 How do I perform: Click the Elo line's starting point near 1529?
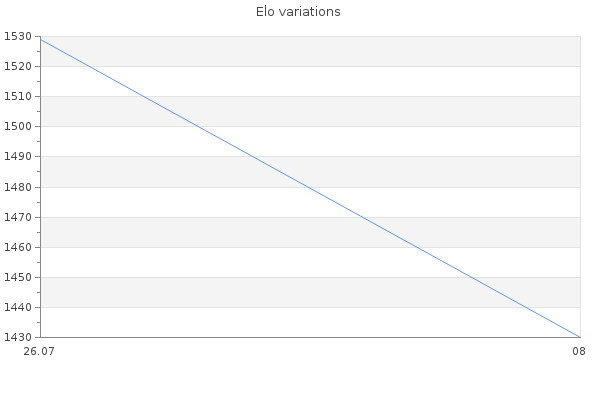tap(41, 39)
